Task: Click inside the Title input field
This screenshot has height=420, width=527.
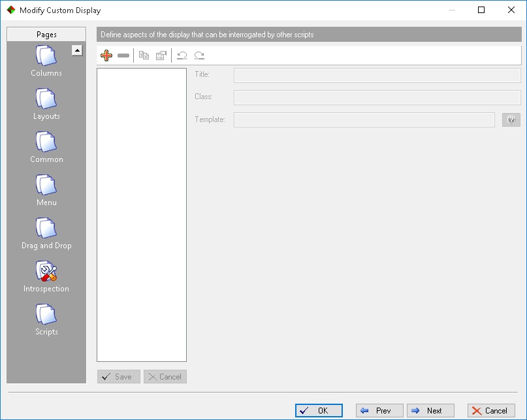Action: click(x=377, y=75)
